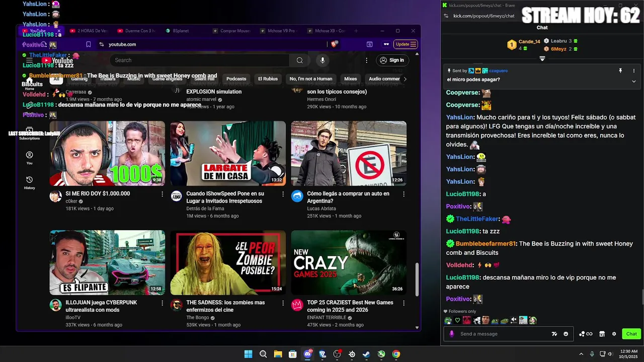Select the Audio commentary filter chip
644x362 pixels.
pyautogui.click(x=384, y=79)
